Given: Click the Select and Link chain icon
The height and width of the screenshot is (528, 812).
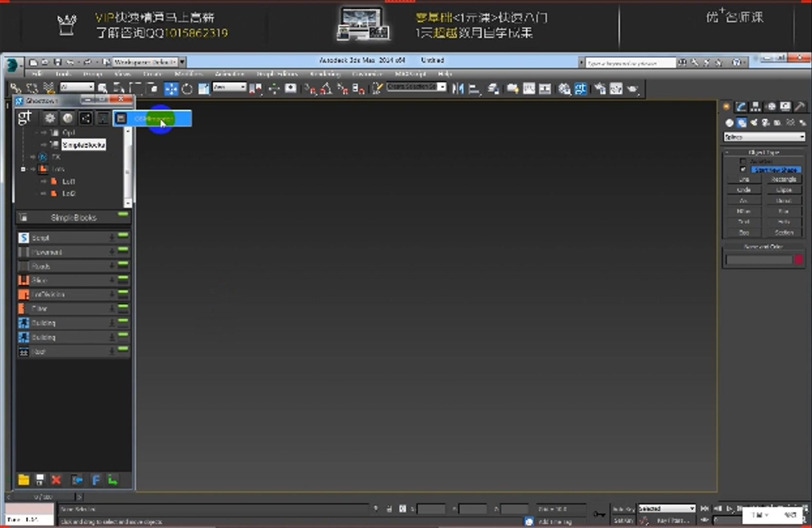Looking at the screenshot, I should point(16,88).
